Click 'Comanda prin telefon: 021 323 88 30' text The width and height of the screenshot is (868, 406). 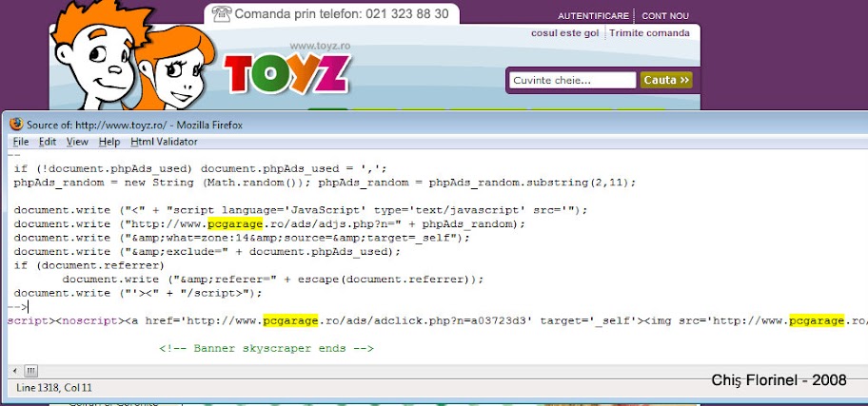pos(342,14)
